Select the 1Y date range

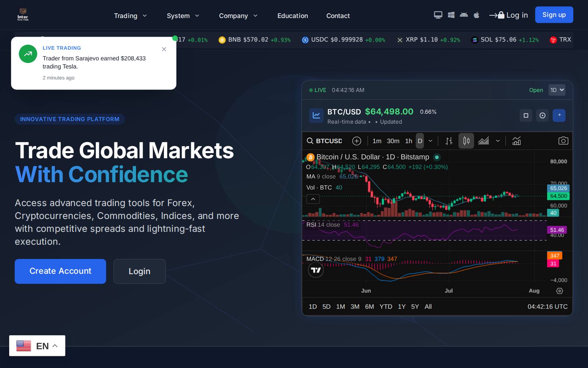(x=402, y=307)
